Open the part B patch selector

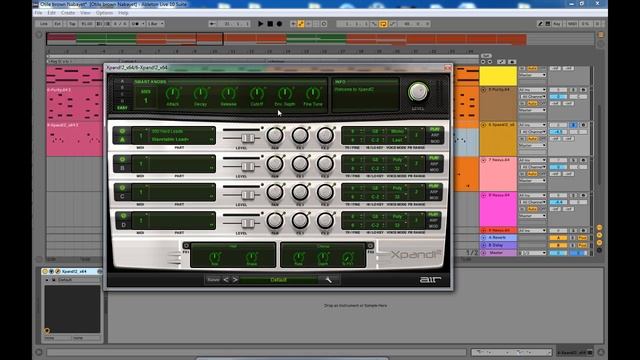(182, 164)
